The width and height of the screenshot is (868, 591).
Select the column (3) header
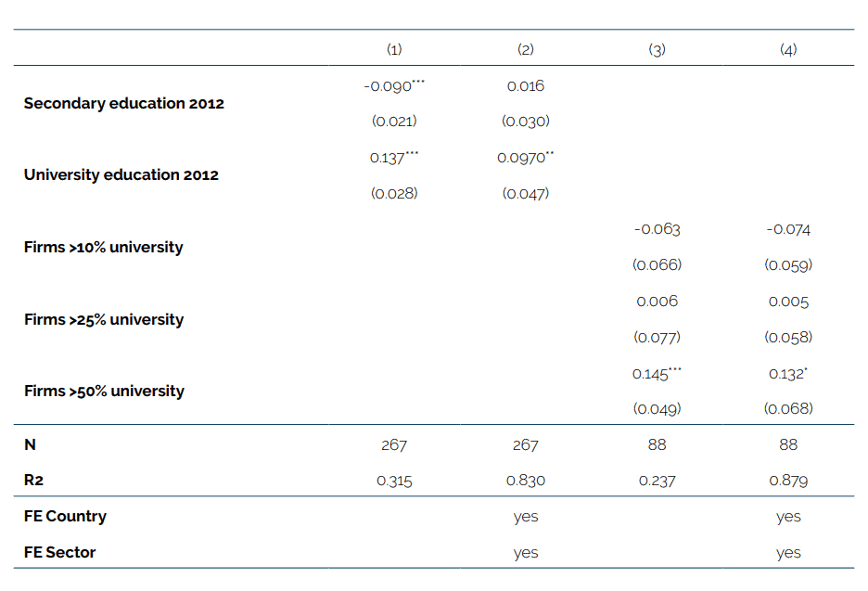pos(657,50)
